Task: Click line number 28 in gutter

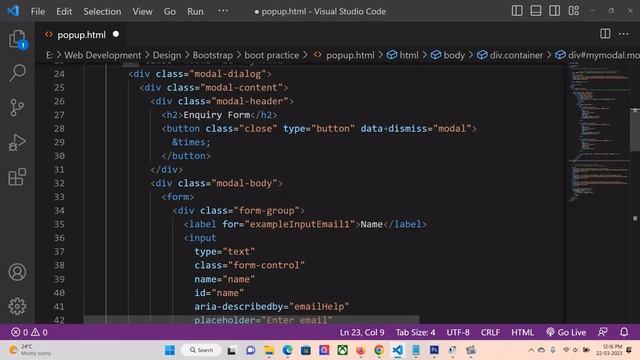Action: click(59, 129)
